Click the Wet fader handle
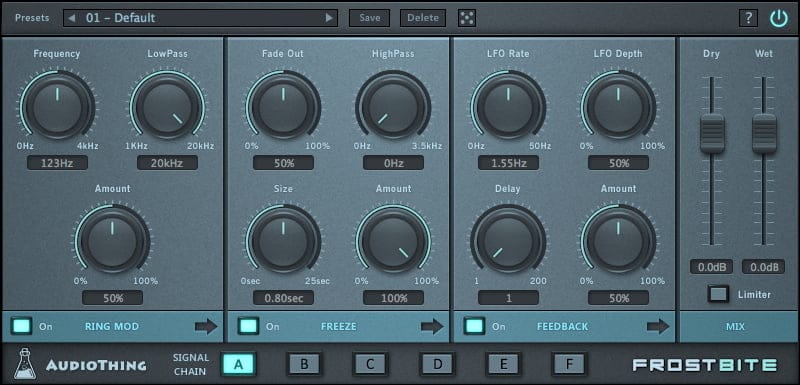Screen dimensions: 800x385 coord(764,134)
